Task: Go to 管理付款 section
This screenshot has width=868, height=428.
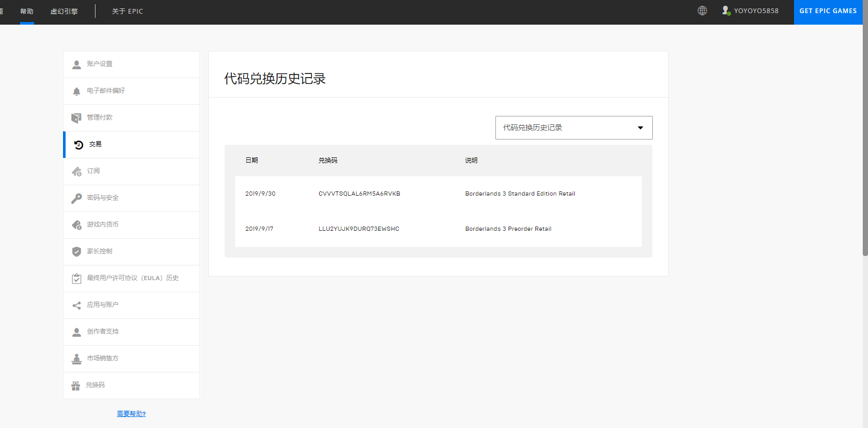Action: (131, 118)
